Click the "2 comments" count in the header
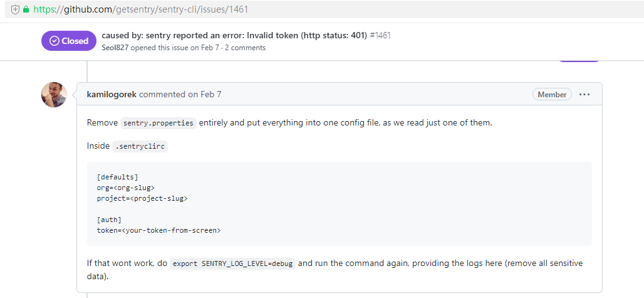644x298 pixels. (x=246, y=48)
